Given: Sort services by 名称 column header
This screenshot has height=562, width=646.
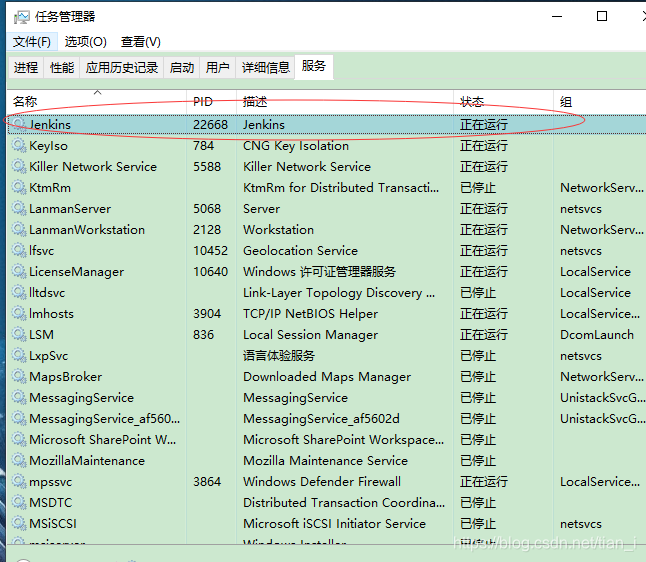Looking at the screenshot, I should click(x=97, y=101).
